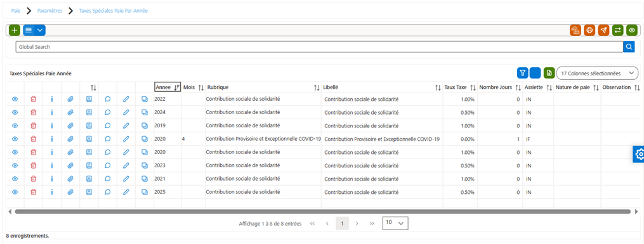Edit the 2019 row with pencil icon
The height and width of the screenshot is (244, 644).
click(x=126, y=125)
